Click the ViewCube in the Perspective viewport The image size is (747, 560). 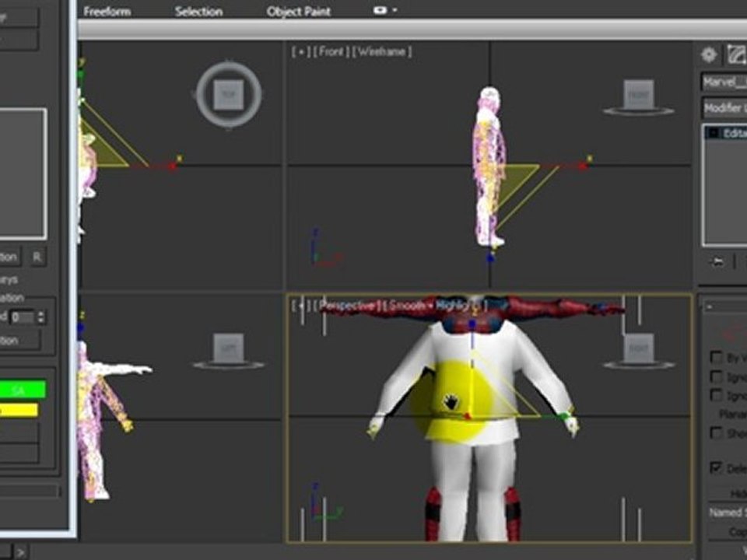[638, 348]
